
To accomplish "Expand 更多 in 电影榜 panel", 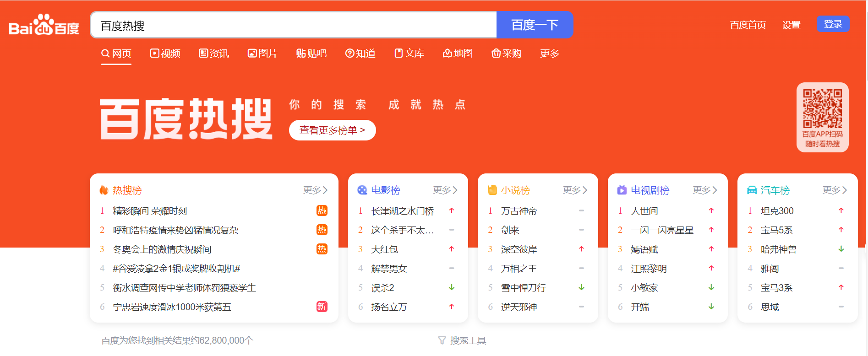I will (446, 190).
